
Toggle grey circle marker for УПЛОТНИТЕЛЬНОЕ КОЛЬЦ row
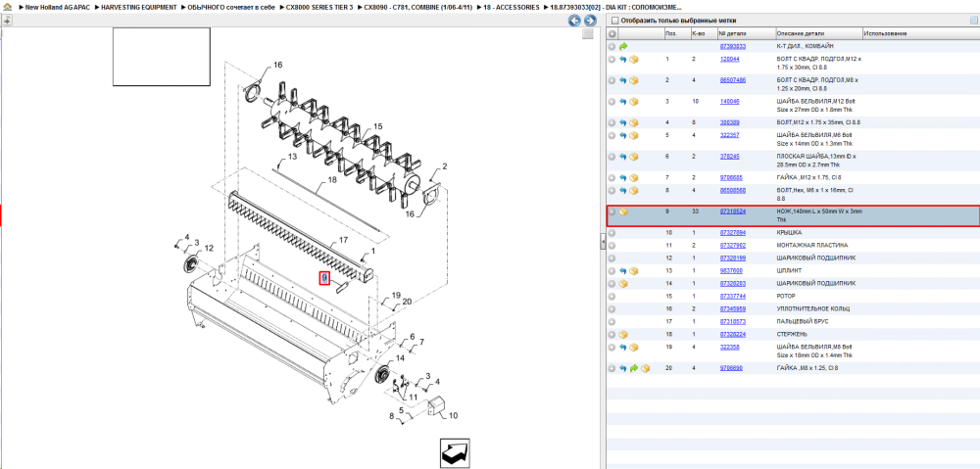pyautogui.click(x=612, y=309)
